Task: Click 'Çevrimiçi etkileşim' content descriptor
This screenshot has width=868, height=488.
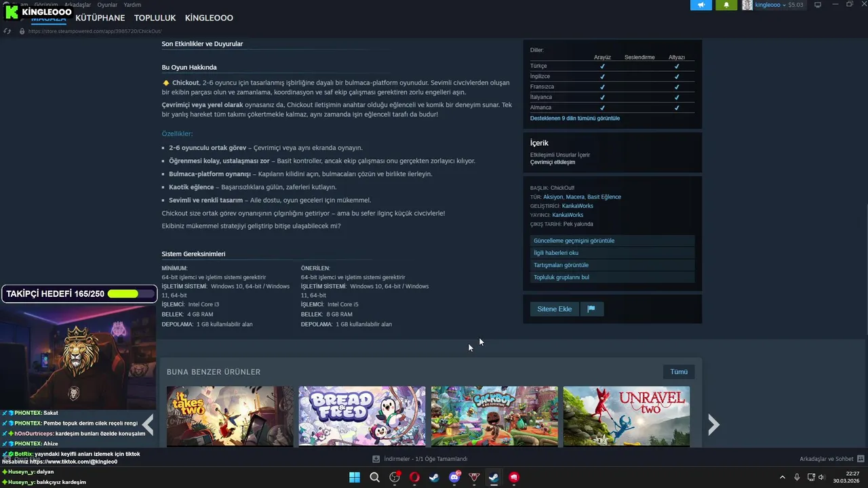Action: tap(553, 162)
